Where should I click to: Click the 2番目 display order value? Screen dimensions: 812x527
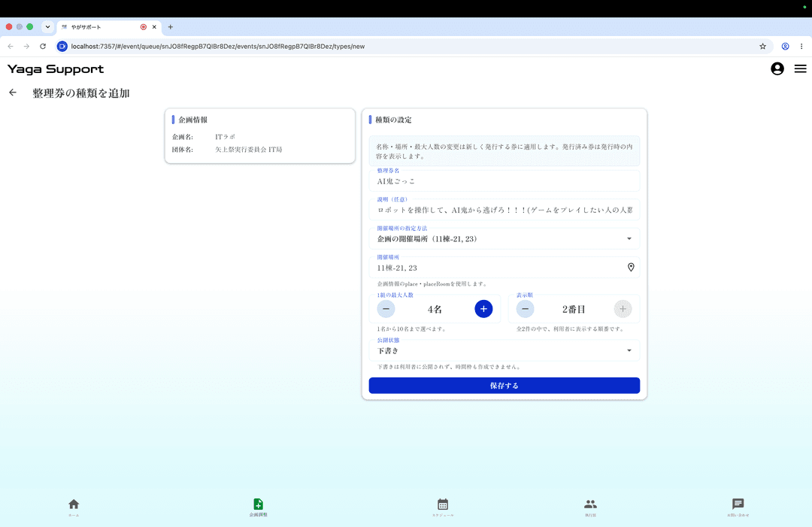click(x=574, y=309)
